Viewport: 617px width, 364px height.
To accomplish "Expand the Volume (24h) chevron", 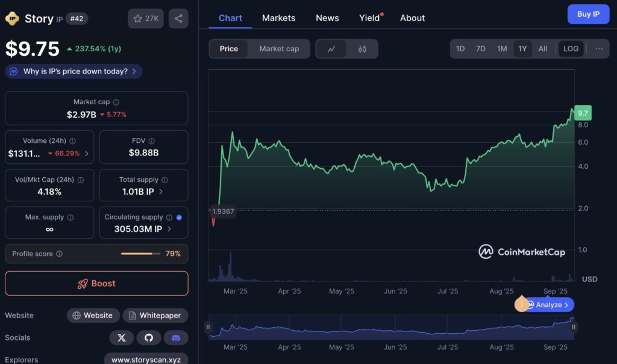I will pyautogui.click(x=87, y=154).
